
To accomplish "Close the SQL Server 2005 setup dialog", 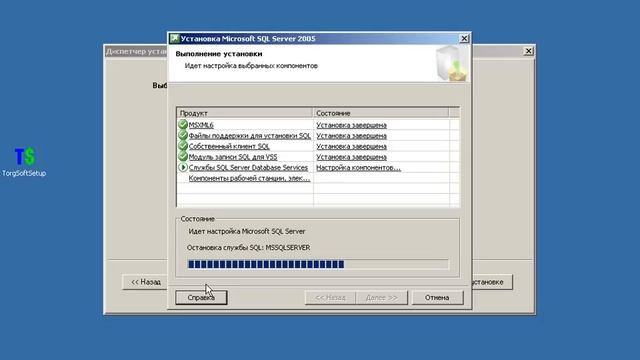I will tap(464, 38).
